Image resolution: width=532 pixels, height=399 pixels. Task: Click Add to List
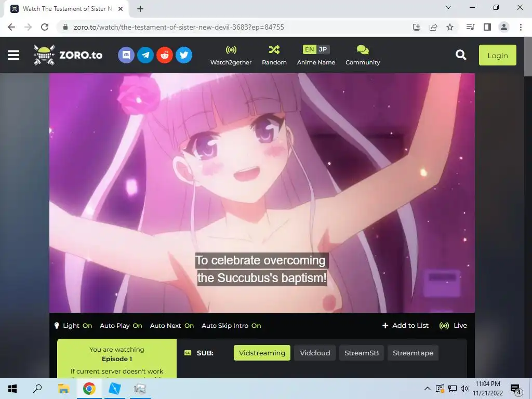click(x=405, y=326)
